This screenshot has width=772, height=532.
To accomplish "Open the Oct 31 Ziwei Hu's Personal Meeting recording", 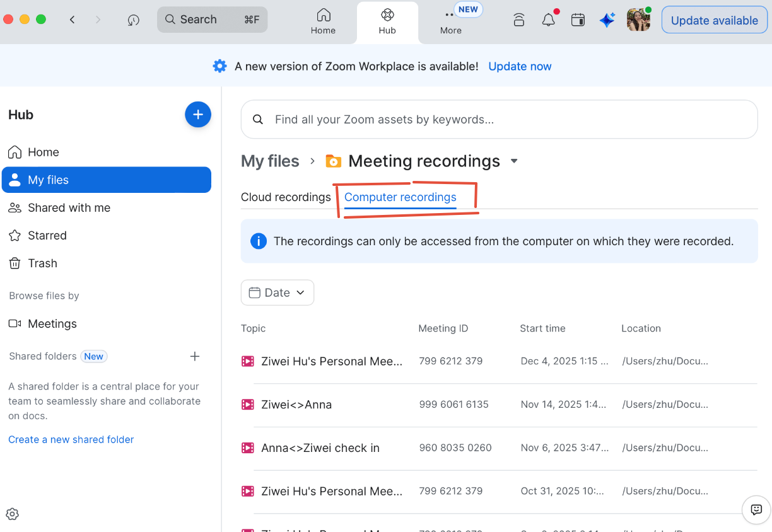I will [332, 491].
